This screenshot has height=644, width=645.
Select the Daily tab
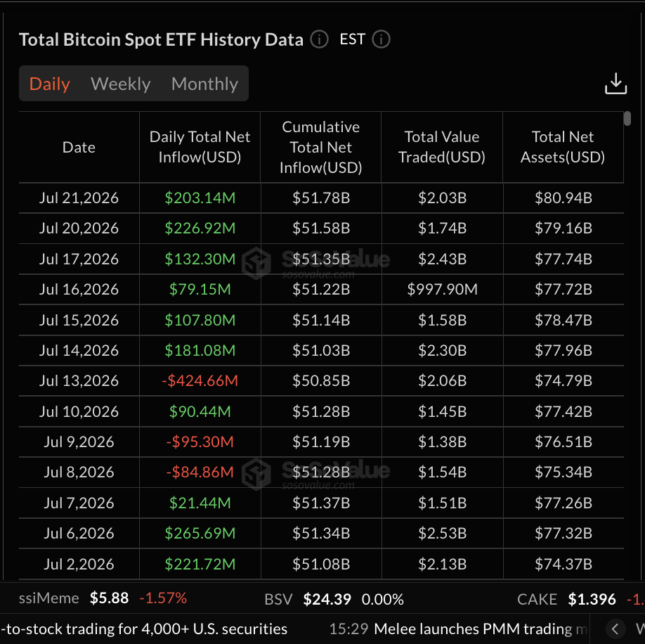pyautogui.click(x=50, y=84)
